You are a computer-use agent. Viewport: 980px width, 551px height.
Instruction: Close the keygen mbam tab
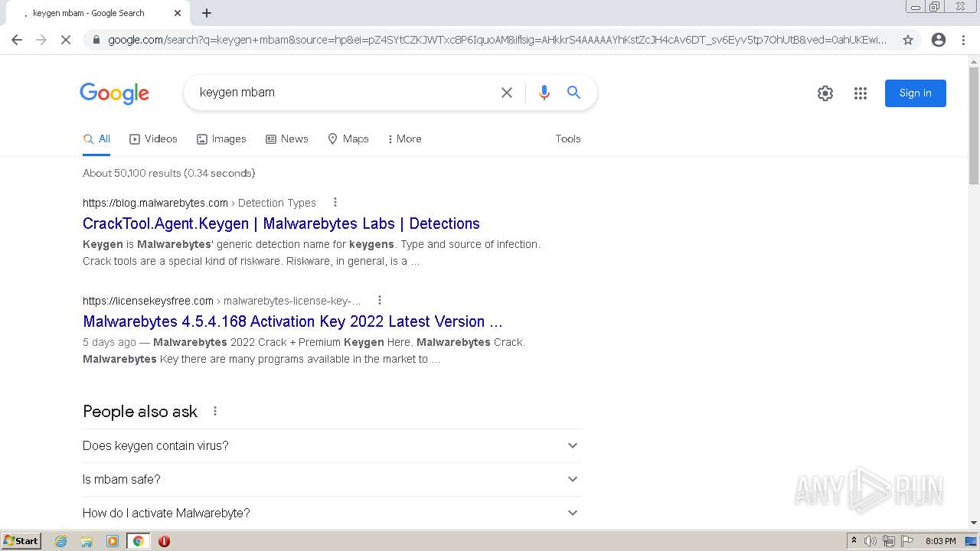(178, 13)
